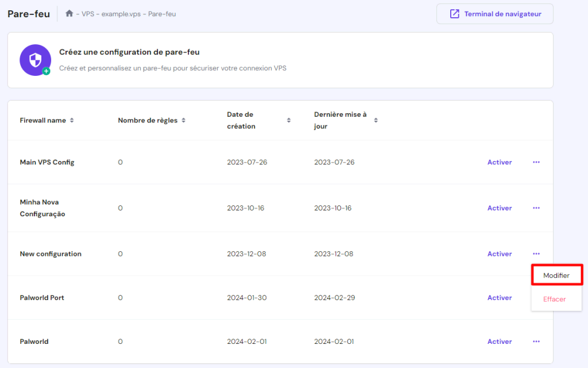Sort by Dernière mise à jour column
The height and width of the screenshot is (368, 588).
(376, 121)
